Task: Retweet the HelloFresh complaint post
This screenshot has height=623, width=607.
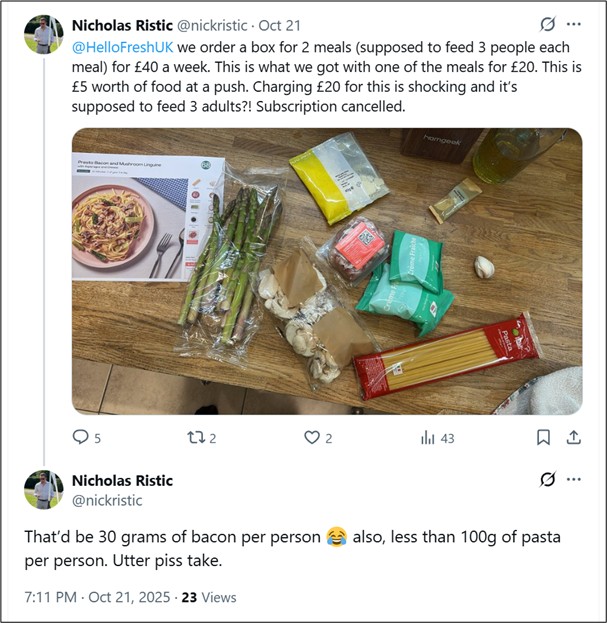Action: [195, 437]
